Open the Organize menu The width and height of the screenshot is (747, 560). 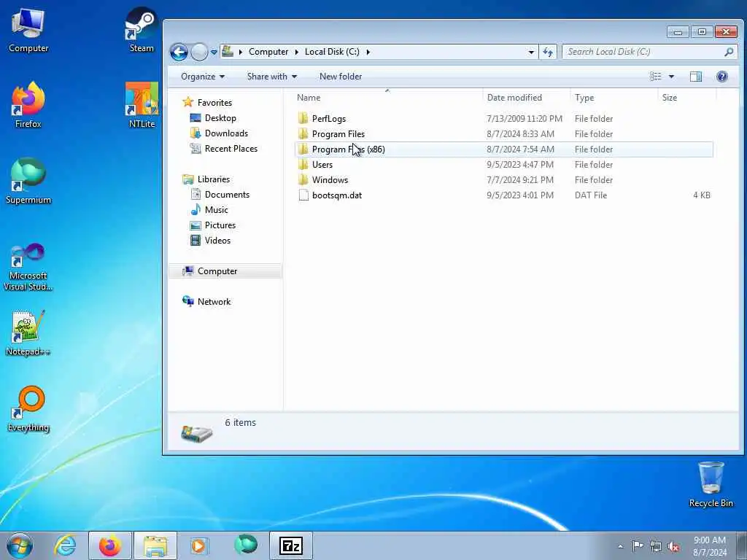[203, 77]
